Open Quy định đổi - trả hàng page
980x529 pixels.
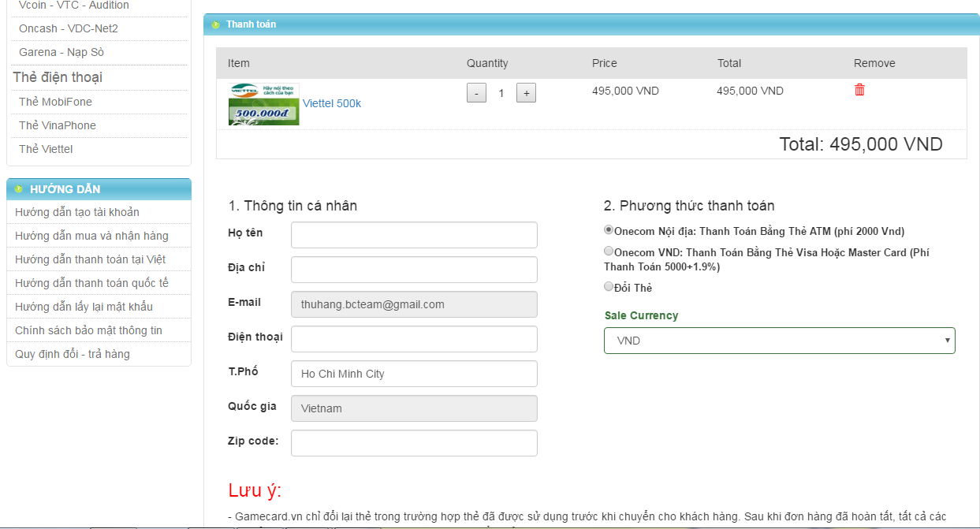[73, 354]
